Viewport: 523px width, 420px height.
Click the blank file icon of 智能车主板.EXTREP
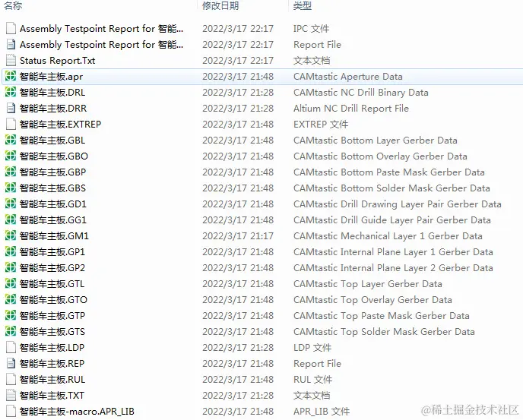tap(11, 125)
